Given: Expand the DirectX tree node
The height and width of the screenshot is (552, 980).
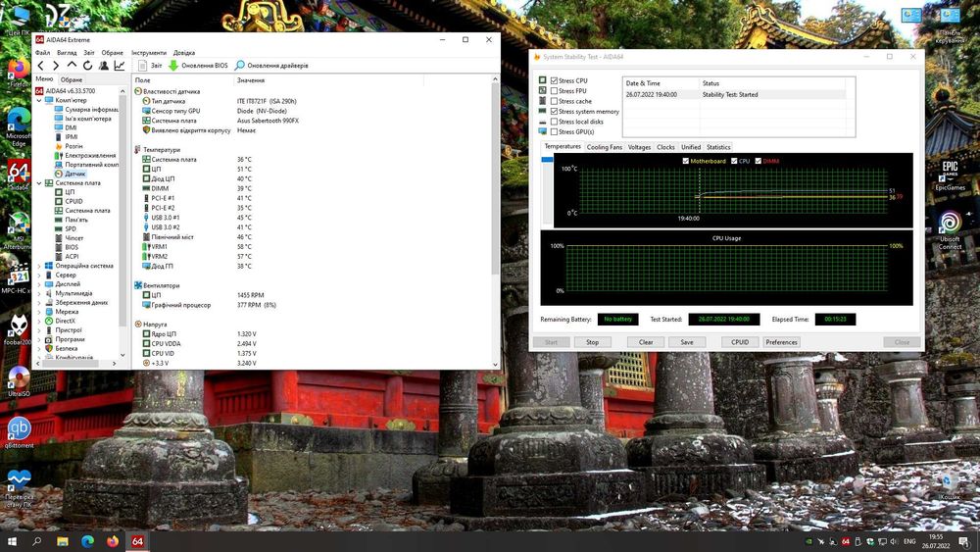Looking at the screenshot, I should point(39,321).
